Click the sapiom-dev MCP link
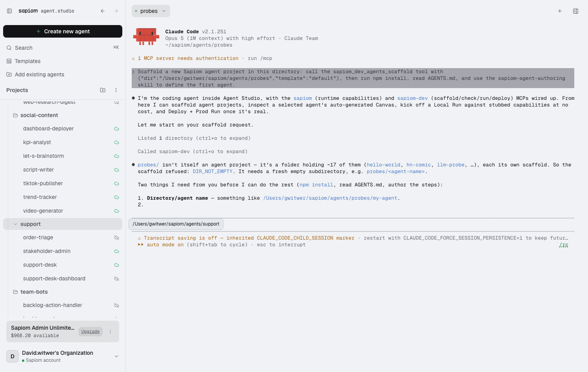The height and width of the screenshot is (372, 588). pyautogui.click(x=412, y=98)
